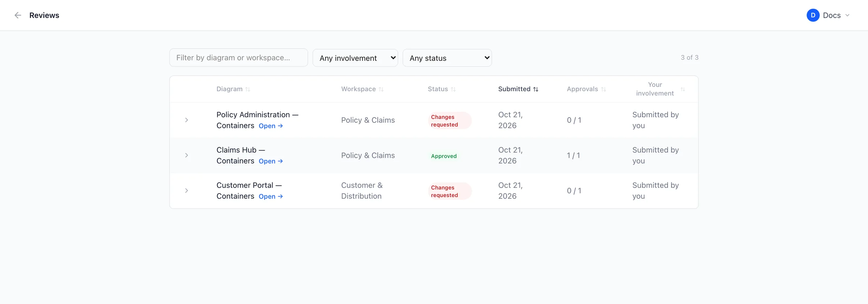The image size is (868, 304).
Task: Click Policy & Claims in Claims Hub row
Action: click(368, 155)
